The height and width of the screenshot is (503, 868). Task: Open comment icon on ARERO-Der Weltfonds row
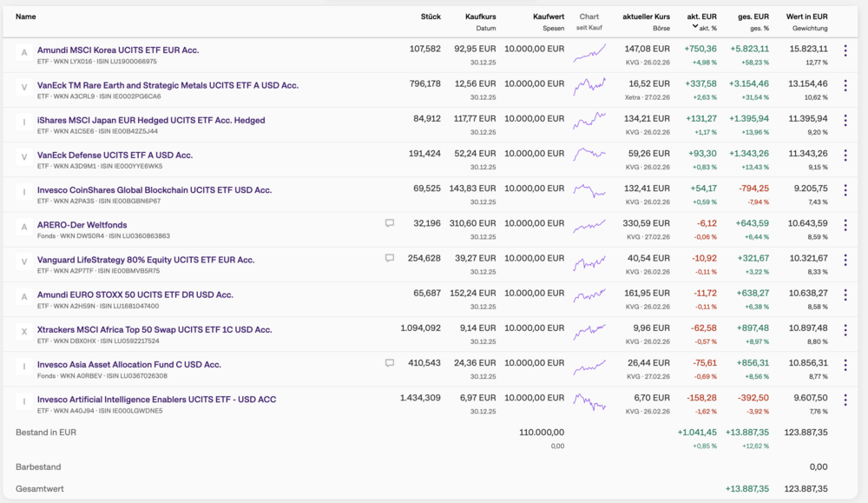pos(390,223)
